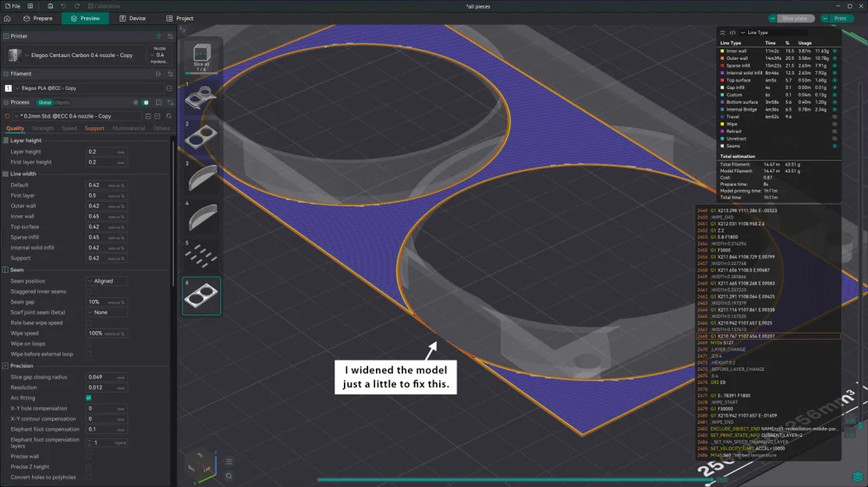Screen dimensions: 868x487
Task: Click the Slice plate button
Action: tap(795, 18)
